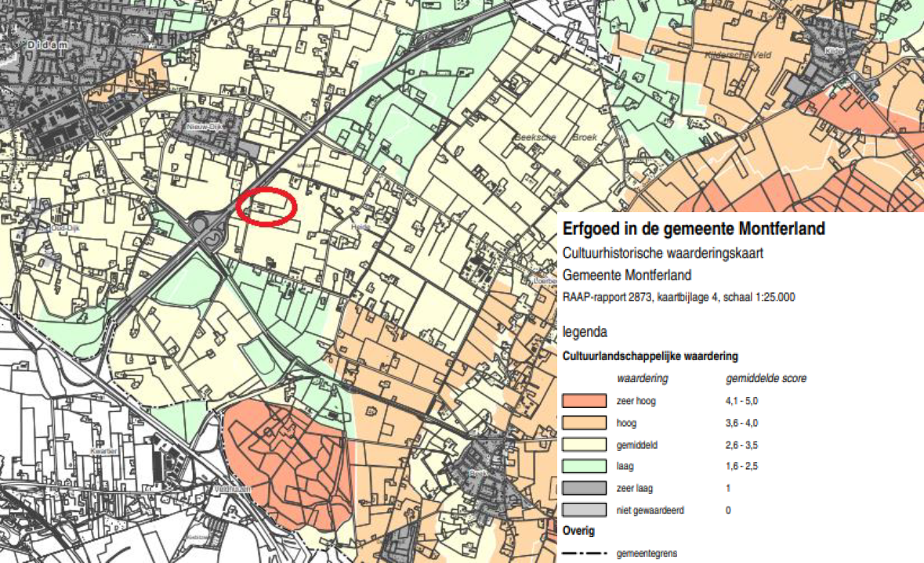Click the 'gemiddeld' yellow legend swatch
This screenshot has height=563, width=924.
coord(584,445)
